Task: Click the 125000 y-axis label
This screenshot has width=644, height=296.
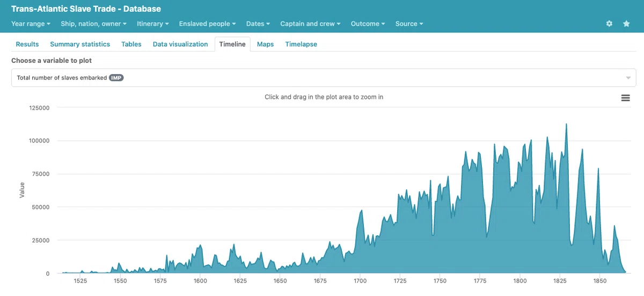Action: point(39,107)
